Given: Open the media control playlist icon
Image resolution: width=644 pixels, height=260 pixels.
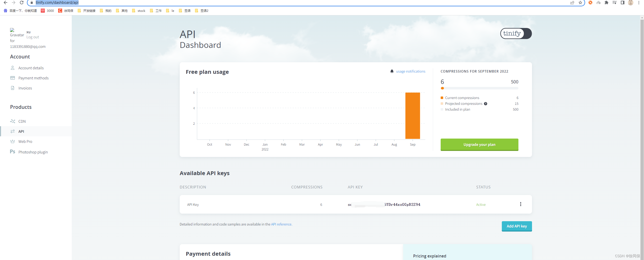Looking at the screenshot, I should 615,3.
